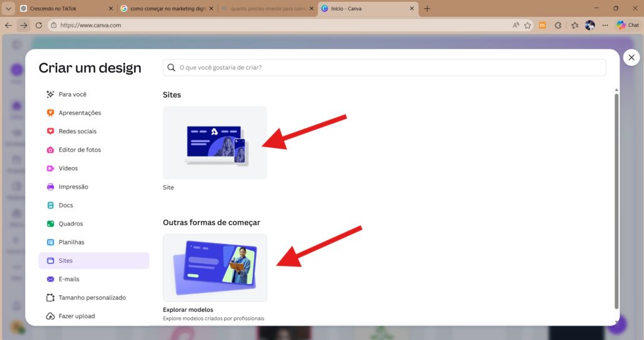This screenshot has height=340, width=644.
Task: Open the Para você category
Action: pos(94,94)
